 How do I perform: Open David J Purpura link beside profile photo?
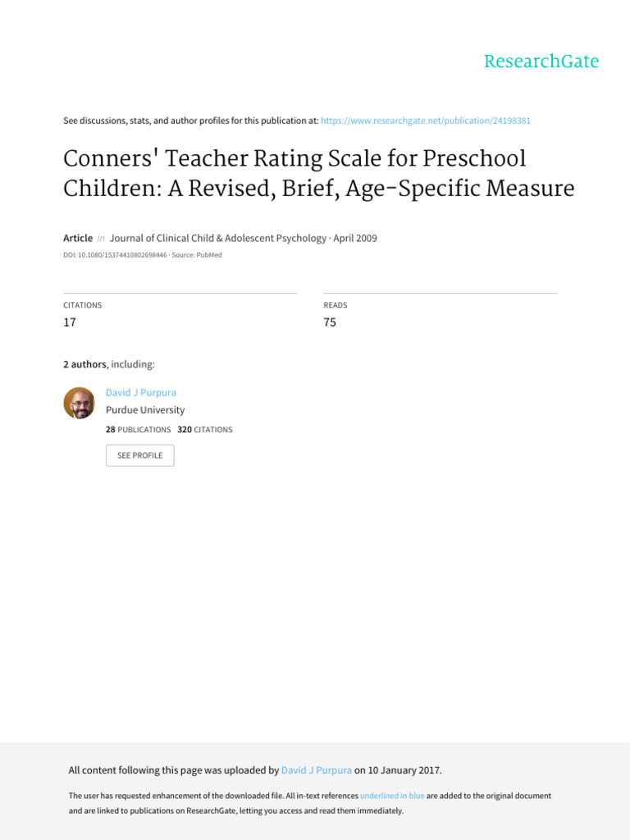point(139,394)
